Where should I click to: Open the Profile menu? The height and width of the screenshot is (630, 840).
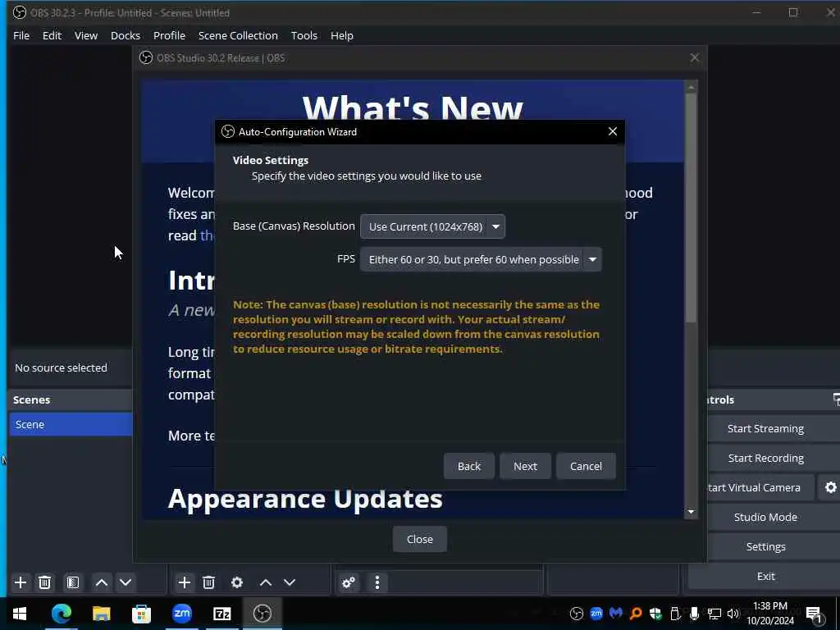tap(169, 35)
